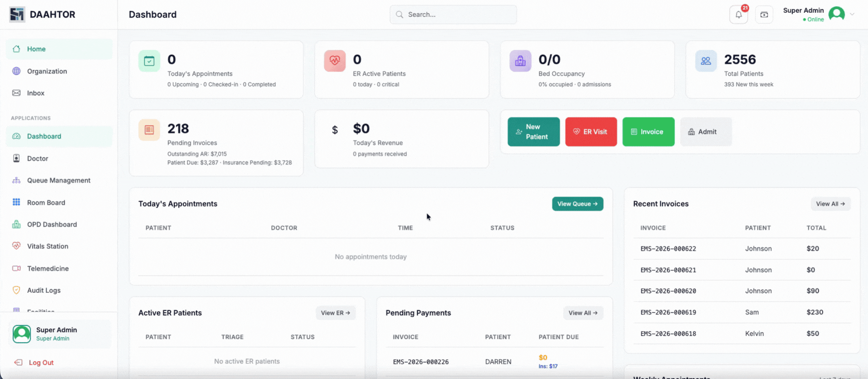Image resolution: width=868 pixels, height=379 pixels.
Task: Click the Telemedicine camera icon
Action: [16, 268]
